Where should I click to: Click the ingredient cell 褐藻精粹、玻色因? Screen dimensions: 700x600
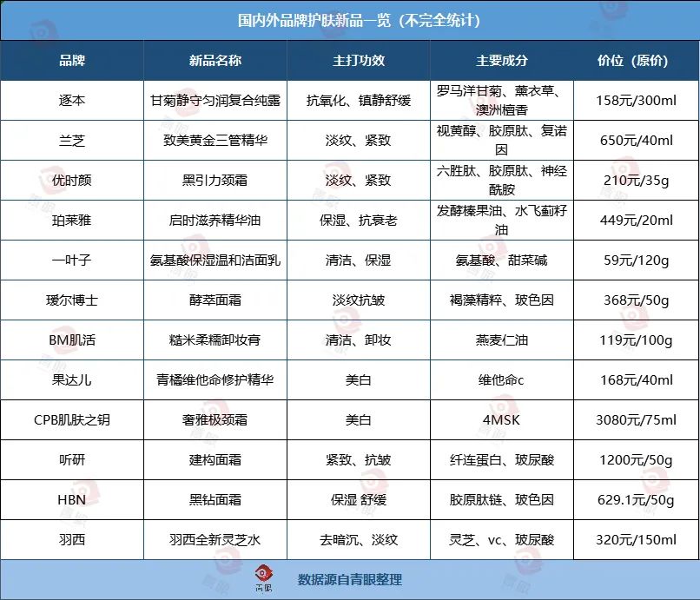[502, 300]
